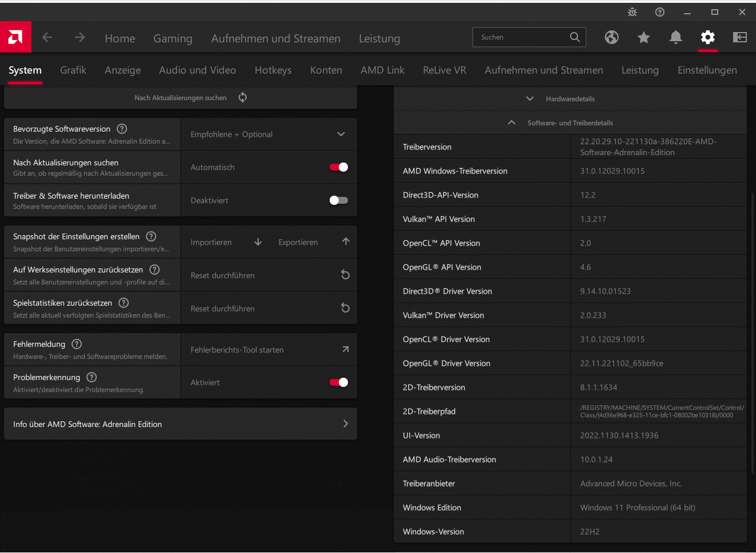Screen dimensions: 756x553
Task: Toggle the sidebar panel icon
Action: 740,37
